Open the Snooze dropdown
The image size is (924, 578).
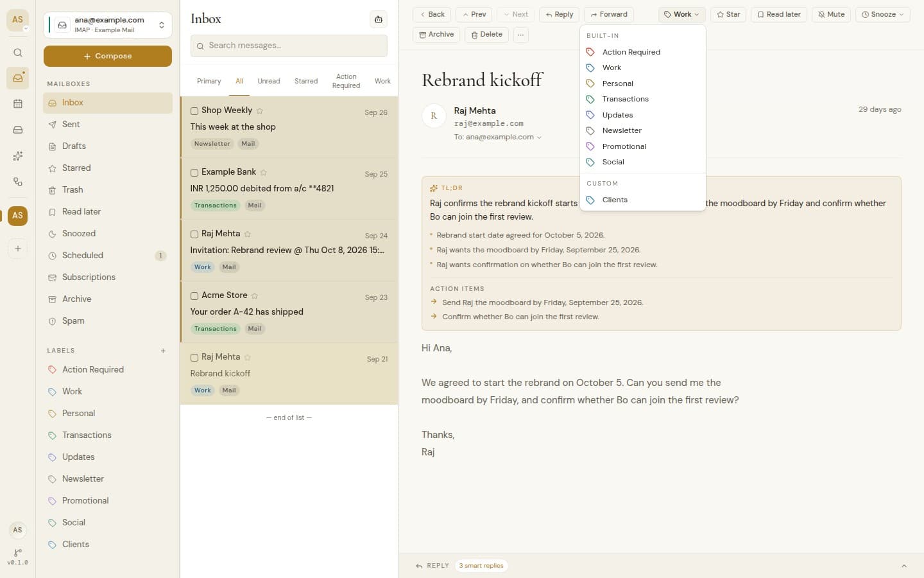[882, 14]
